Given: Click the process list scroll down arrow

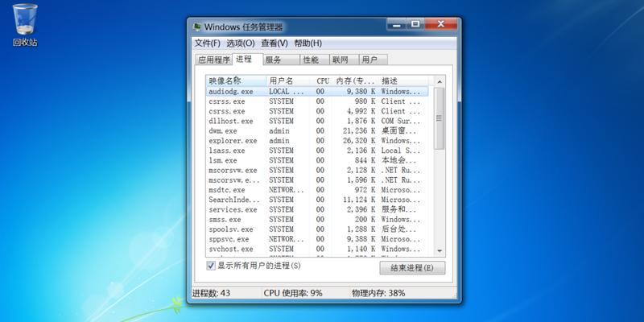Looking at the screenshot, I should [440, 251].
